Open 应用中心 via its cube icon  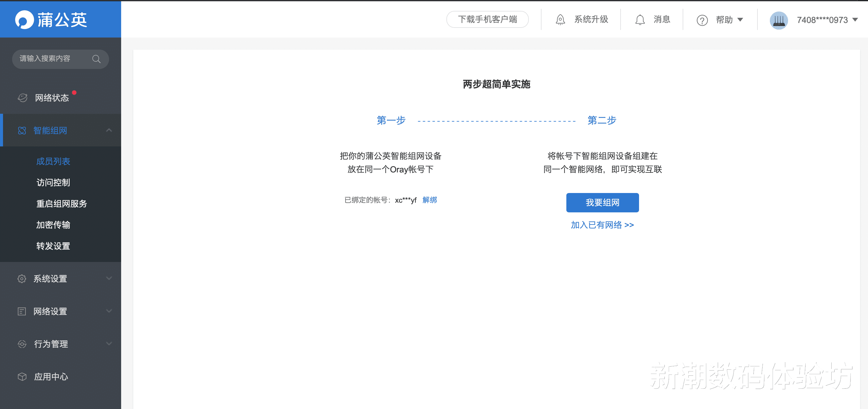click(22, 376)
